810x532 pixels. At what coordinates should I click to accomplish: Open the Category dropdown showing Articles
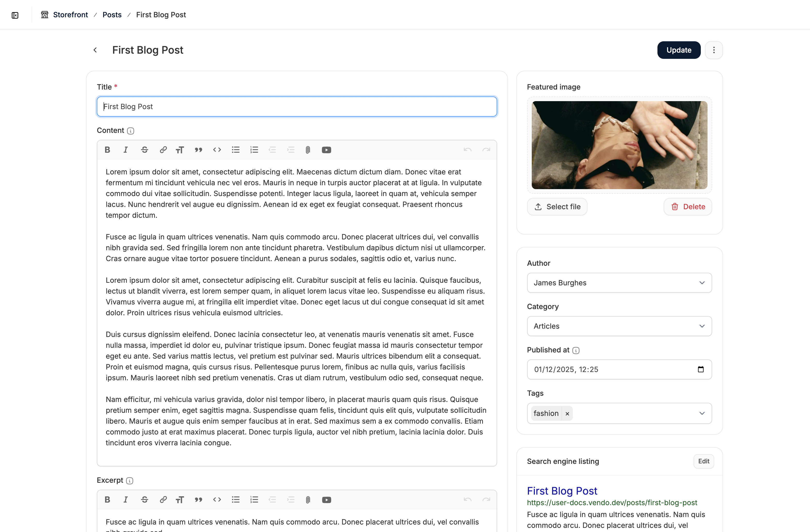619,326
